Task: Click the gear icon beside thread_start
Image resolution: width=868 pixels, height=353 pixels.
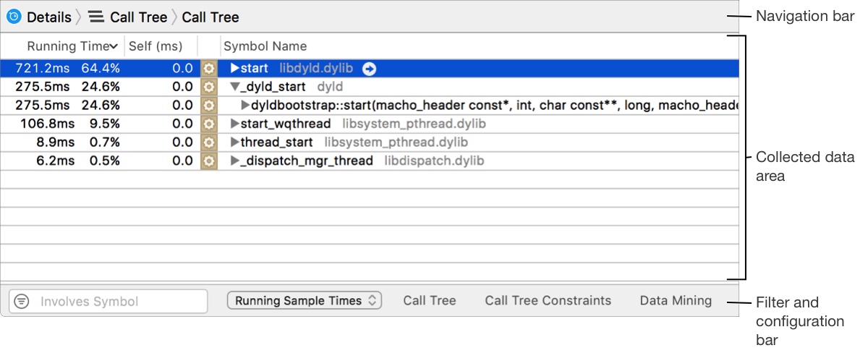Action: tap(209, 143)
